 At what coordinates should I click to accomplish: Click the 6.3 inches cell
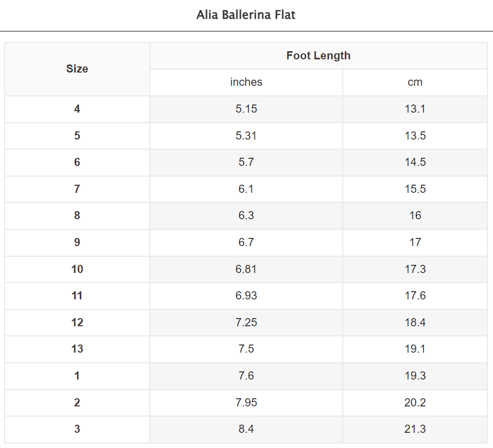pos(246,216)
